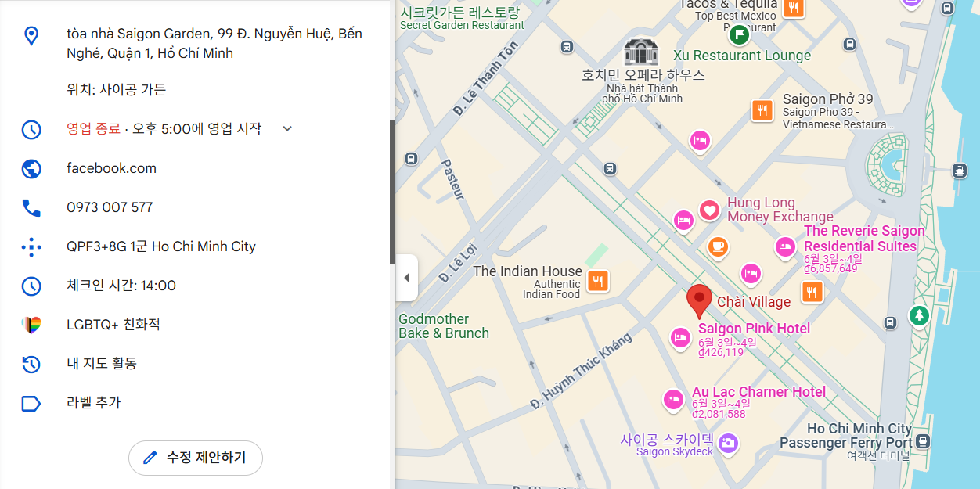
Task: Click 위치: 사이공 가든 text
Action: [x=117, y=89]
